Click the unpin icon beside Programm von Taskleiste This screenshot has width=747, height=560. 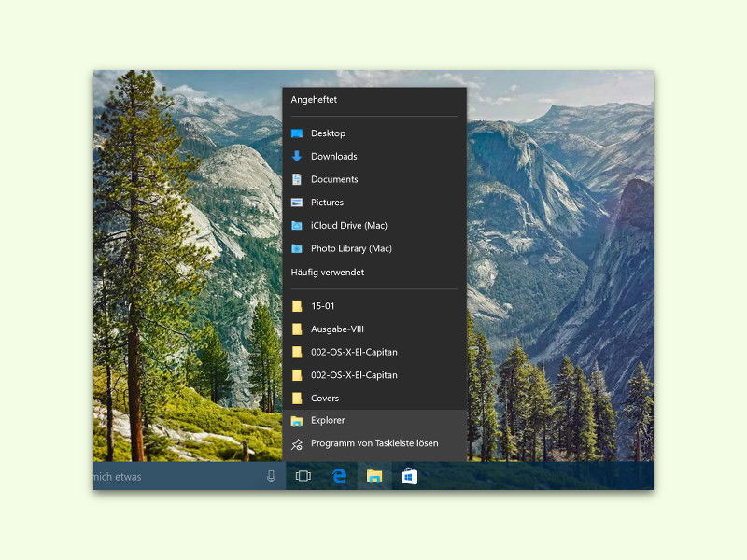[297, 444]
